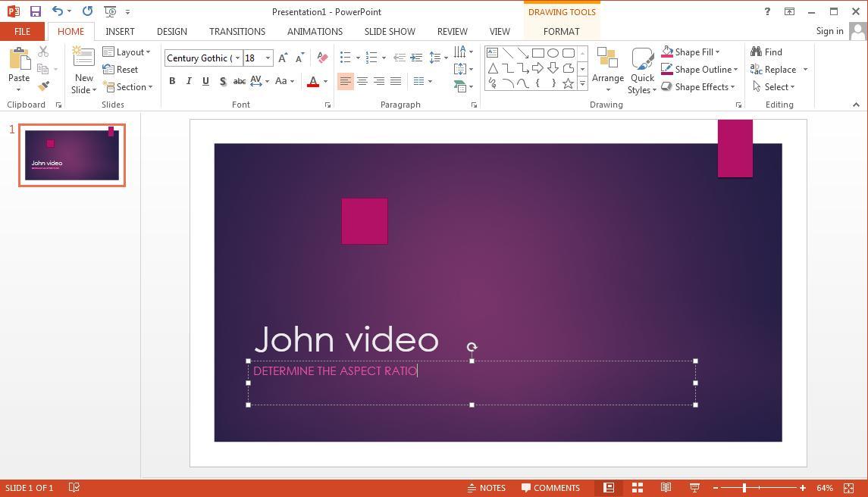The height and width of the screenshot is (497, 868).
Task: Select the Oval shape in the gallery
Action: click(x=553, y=53)
